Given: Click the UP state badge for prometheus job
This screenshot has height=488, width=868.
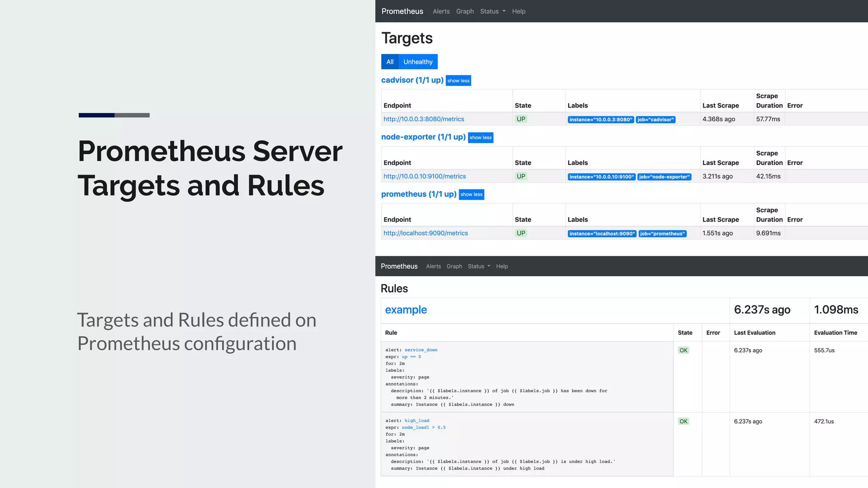Looking at the screenshot, I should click(521, 233).
